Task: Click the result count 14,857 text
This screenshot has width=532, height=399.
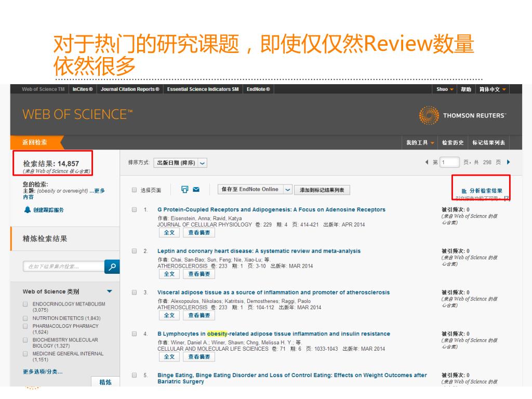Action: tap(68, 164)
